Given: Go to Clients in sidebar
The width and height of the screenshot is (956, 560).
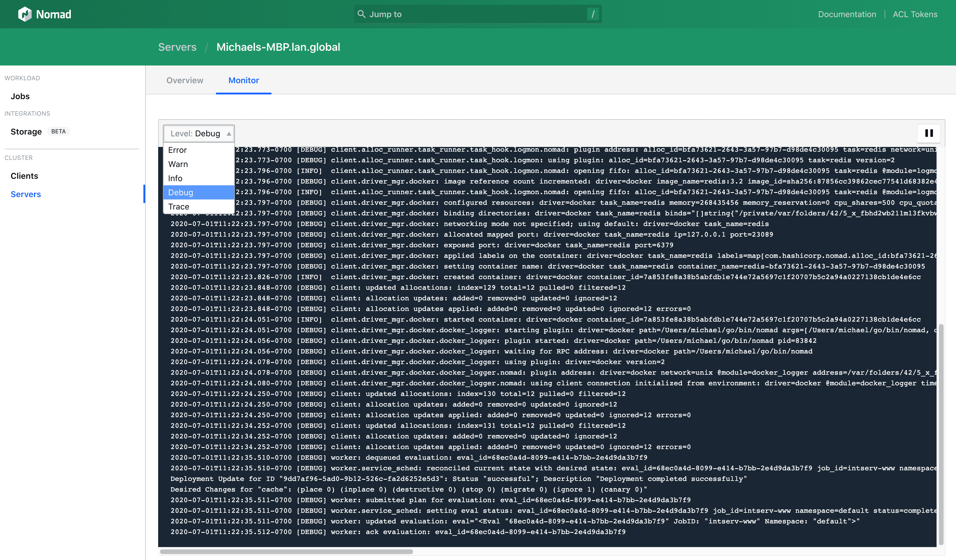Looking at the screenshot, I should pos(24,176).
